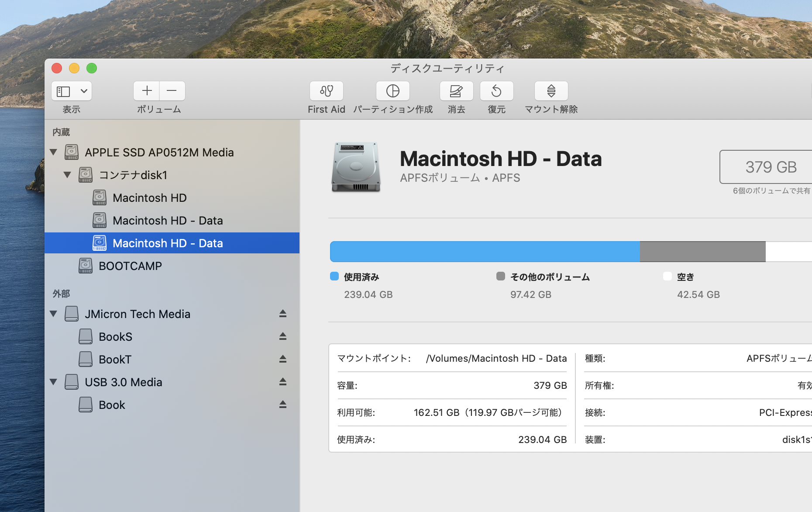Screen dimensions: 812x512
Task: Collapse the コンテナdisk1 container
Action: click(x=67, y=175)
